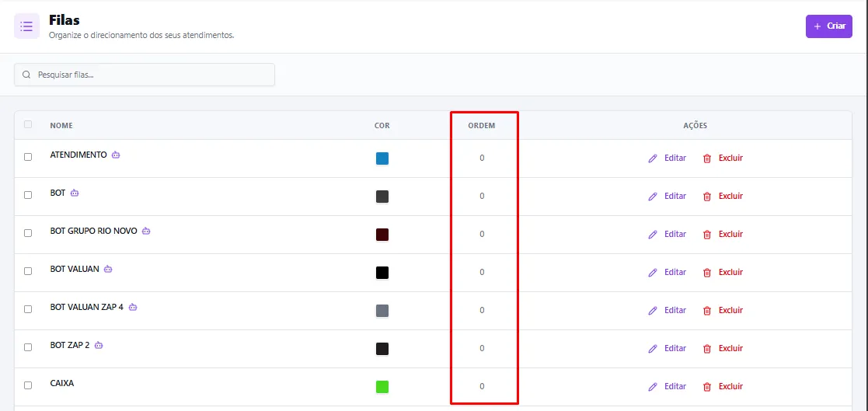Viewport: 868px width, 411px height.
Task: Check the ATENDIMENTO row checkbox
Action: click(x=28, y=157)
